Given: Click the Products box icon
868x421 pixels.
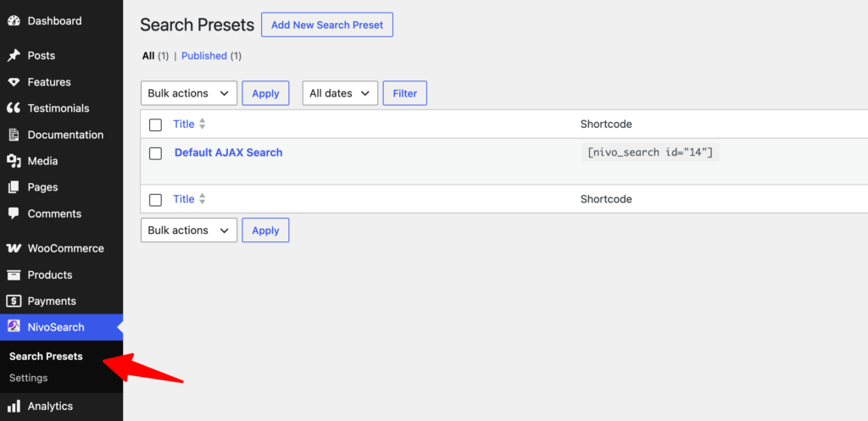Looking at the screenshot, I should pyautogui.click(x=14, y=274).
